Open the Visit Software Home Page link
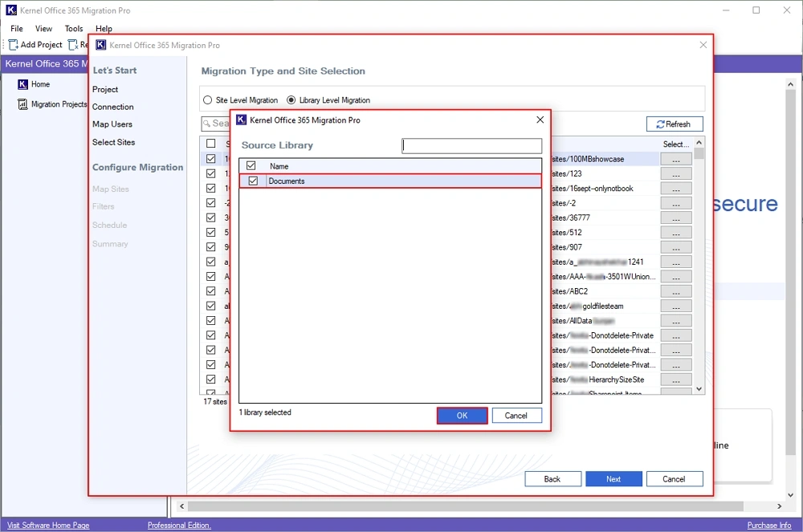The width and height of the screenshot is (803, 532). coord(47,524)
